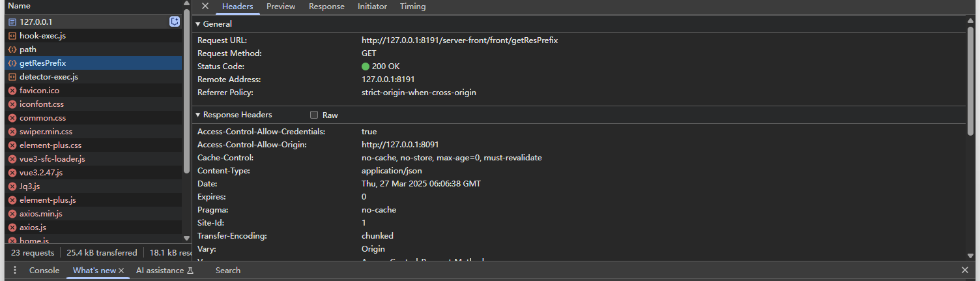Close the request details pane
Image resolution: width=980 pixels, height=281 pixels.
point(205,7)
